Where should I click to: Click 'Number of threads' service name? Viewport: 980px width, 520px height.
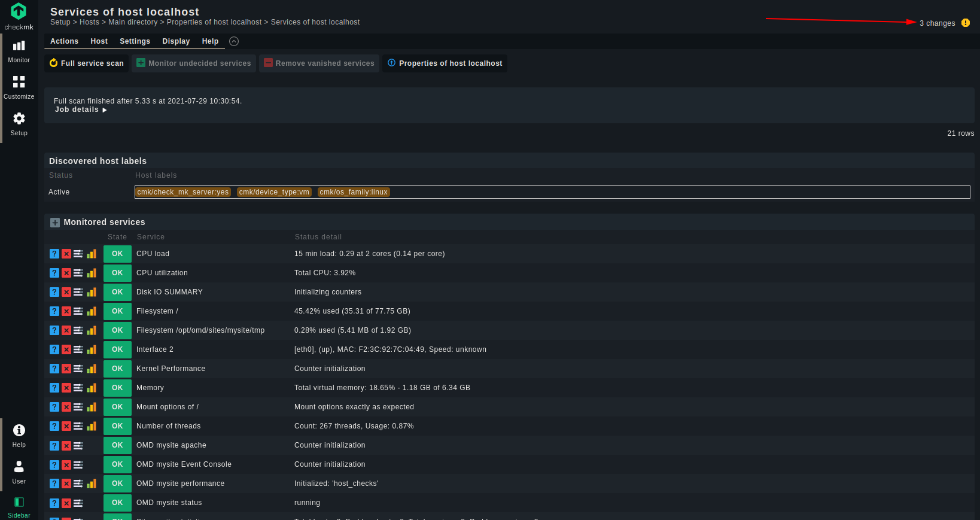(168, 426)
